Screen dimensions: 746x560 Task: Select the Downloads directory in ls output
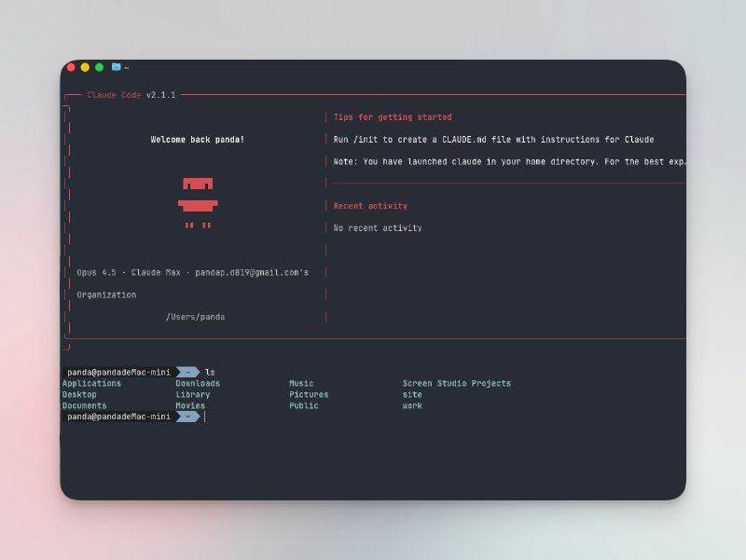coord(198,383)
